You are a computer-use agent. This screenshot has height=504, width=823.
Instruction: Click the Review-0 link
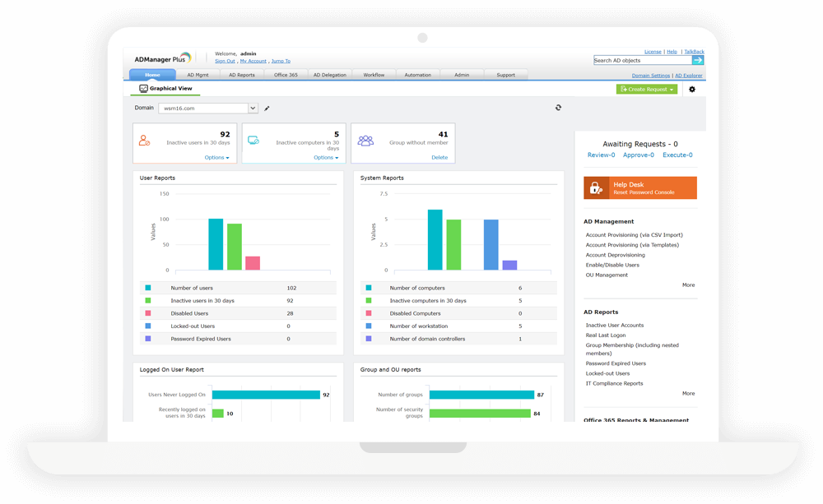pyautogui.click(x=601, y=155)
